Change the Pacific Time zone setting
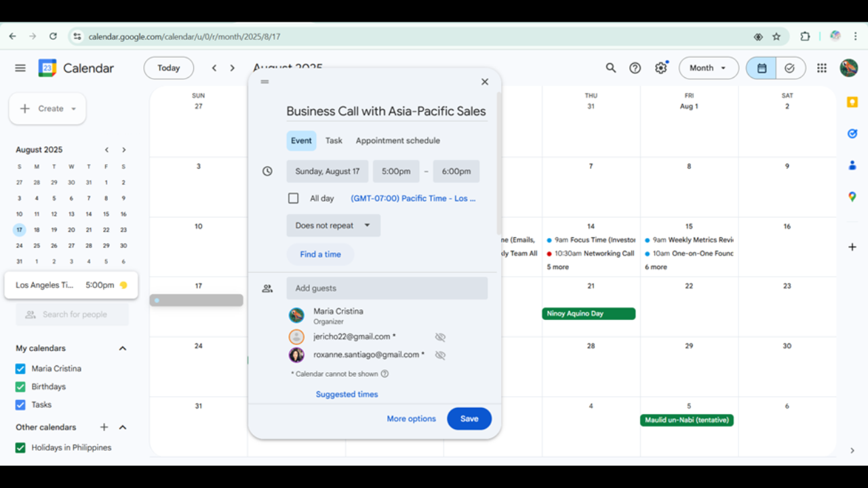Viewport: 868px width, 488px height. pyautogui.click(x=414, y=199)
